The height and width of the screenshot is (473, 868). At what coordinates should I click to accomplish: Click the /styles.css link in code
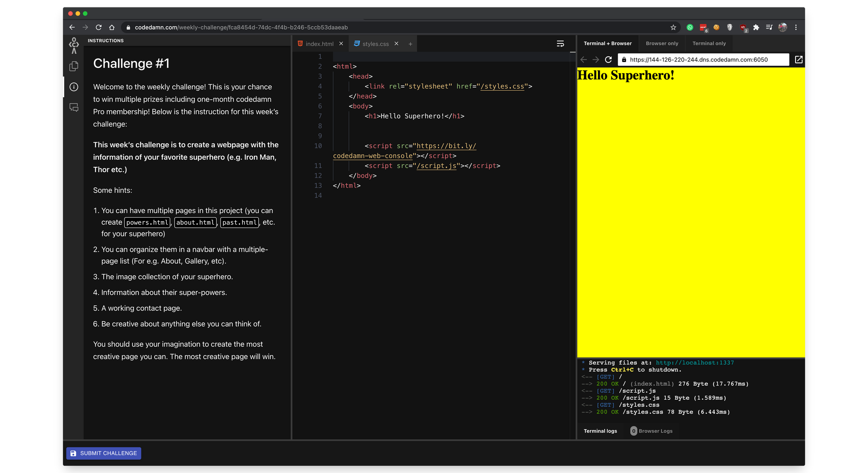point(502,86)
